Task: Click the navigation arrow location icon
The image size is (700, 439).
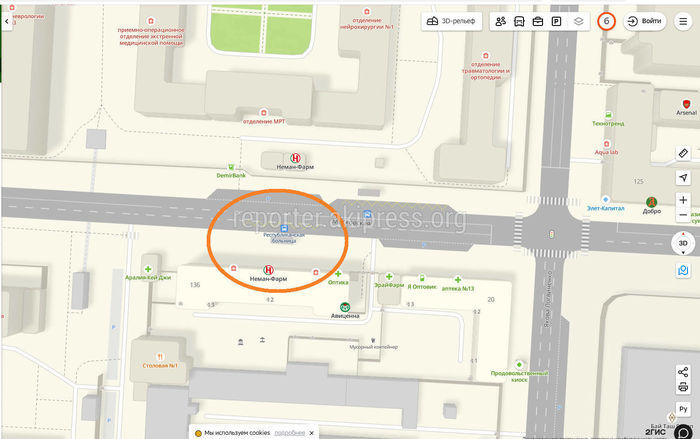Action: 683,178
